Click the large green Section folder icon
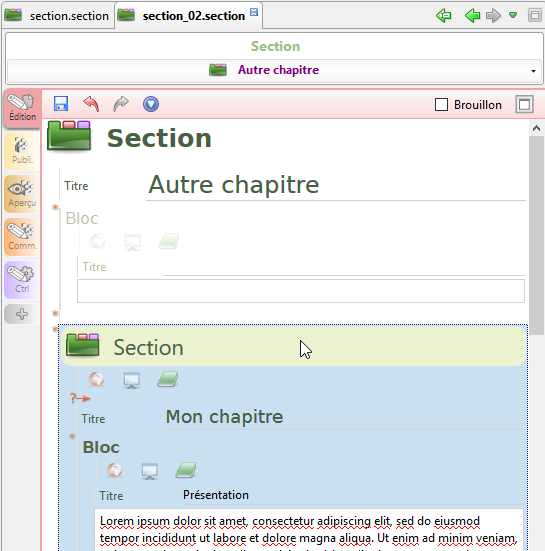Screen dimensions: 545x551 (x=69, y=137)
